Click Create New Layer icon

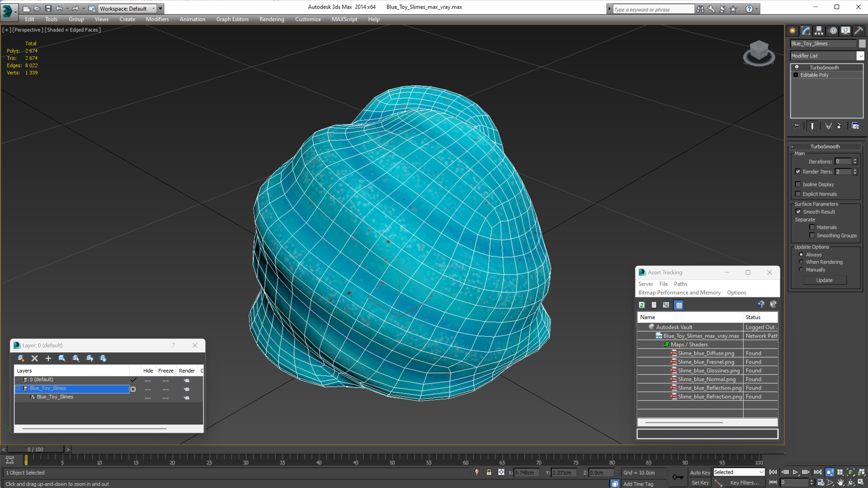(x=21, y=358)
